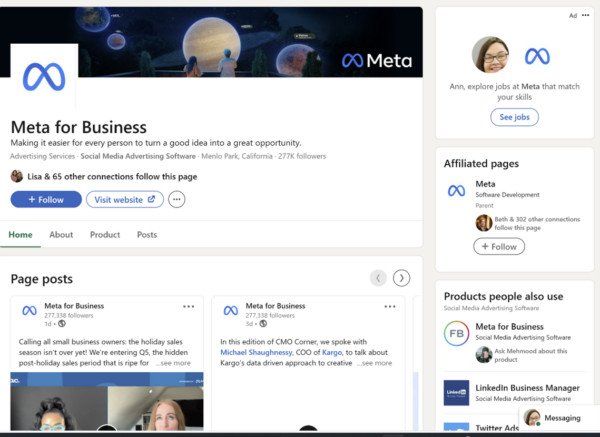This screenshot has height=437, width=600.
Task: Click Messaging profile avatar
Action: (x=532, y=417)
